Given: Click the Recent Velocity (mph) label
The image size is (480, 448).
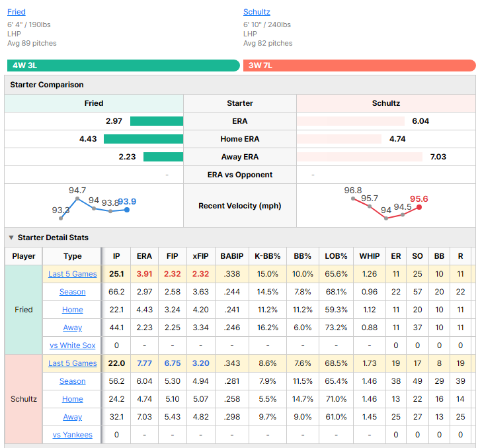Looking at the screenshot, I should [x=240, y=206].
